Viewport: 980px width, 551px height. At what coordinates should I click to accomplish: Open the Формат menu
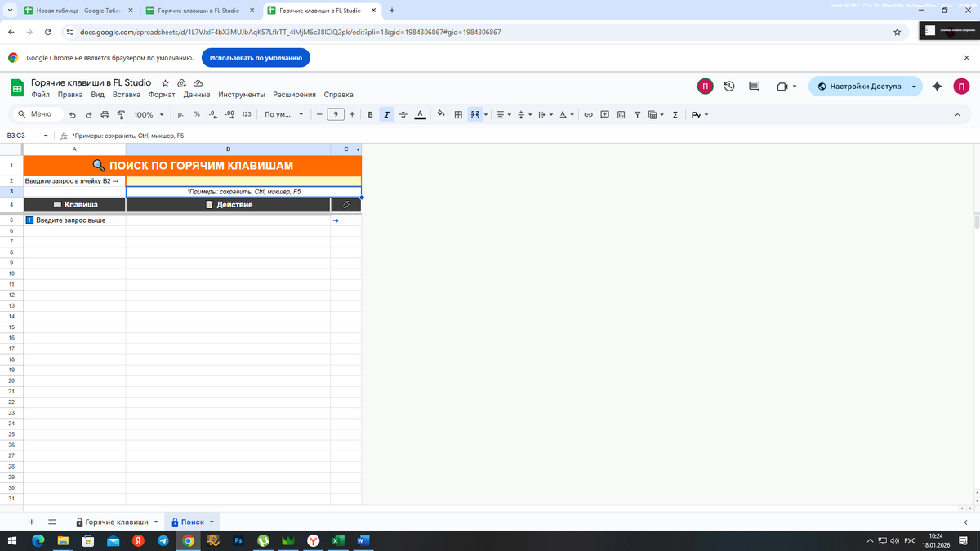[x=162, y=95]
